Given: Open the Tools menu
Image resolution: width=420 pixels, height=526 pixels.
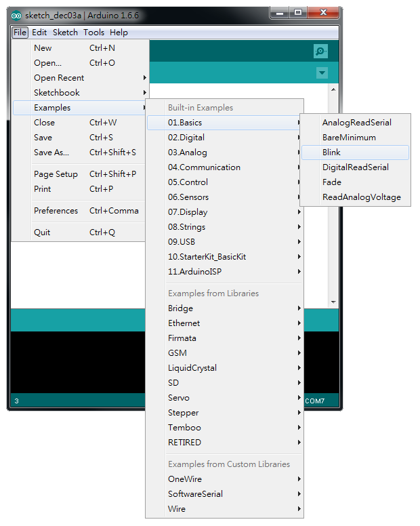Looking at the screenshot, I should (93, 33).
